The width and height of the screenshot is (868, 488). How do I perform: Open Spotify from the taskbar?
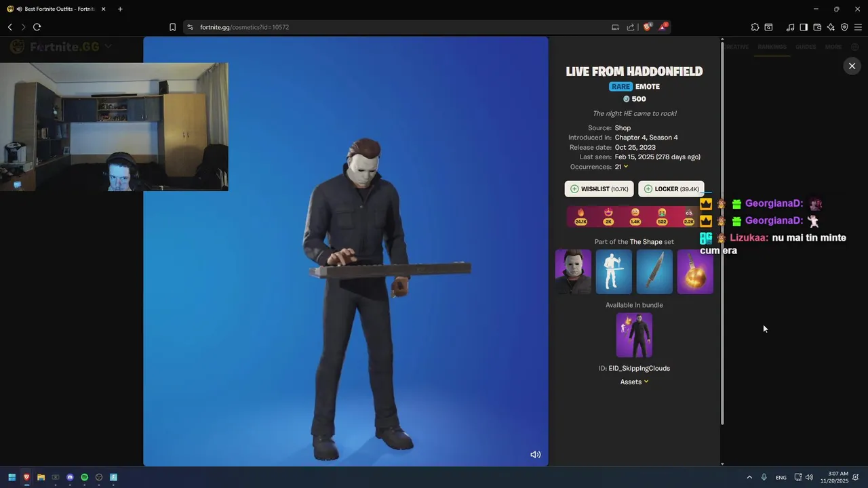(x=84, y=477)
